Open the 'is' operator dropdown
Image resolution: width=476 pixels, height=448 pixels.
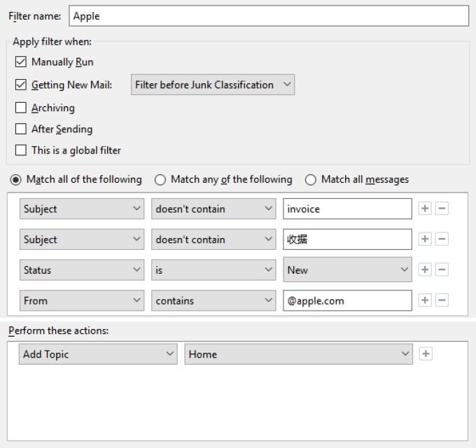[x=213, y=269]
